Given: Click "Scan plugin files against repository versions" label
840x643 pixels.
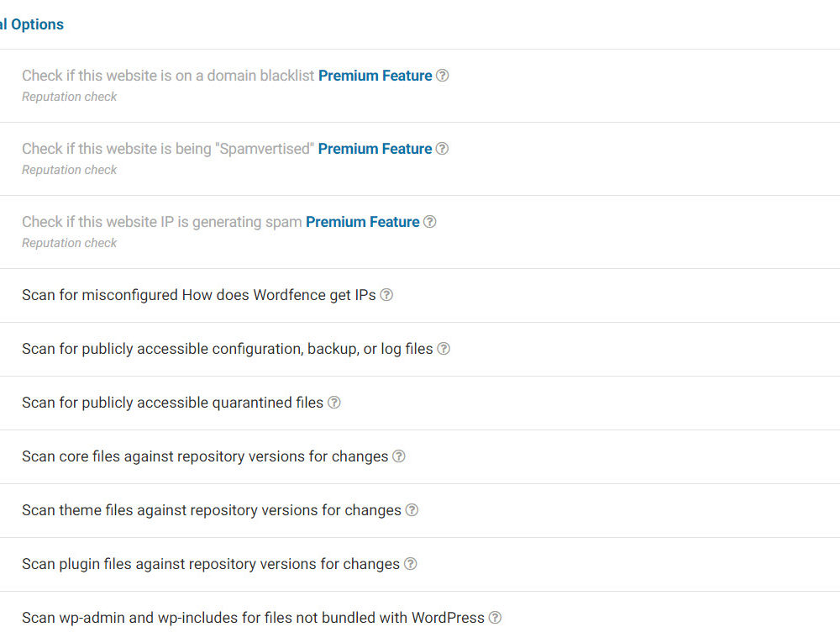Looking at the screenshot, I should click(210, 564).
